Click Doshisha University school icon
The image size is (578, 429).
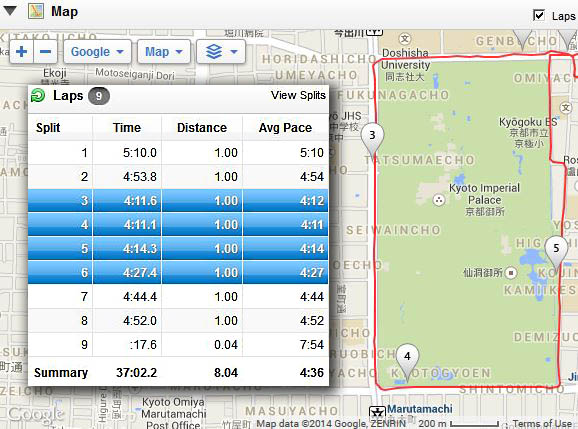tap(405, 39)
